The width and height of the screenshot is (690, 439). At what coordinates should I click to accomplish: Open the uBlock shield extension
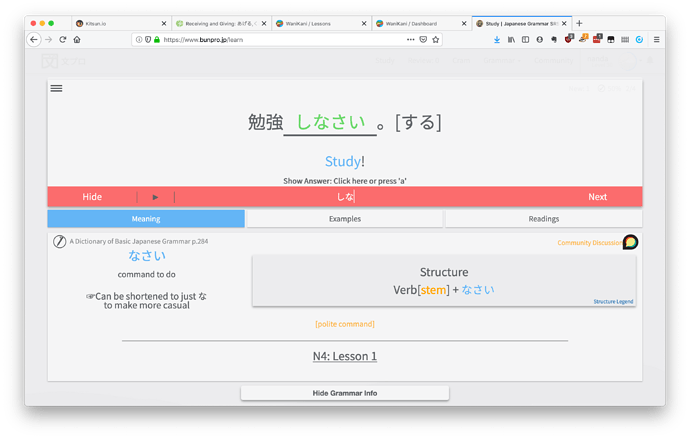tap(569, 39)
